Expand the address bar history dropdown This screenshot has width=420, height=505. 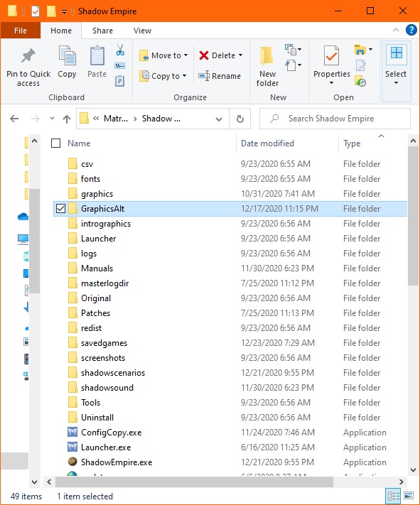pos(219,119)
